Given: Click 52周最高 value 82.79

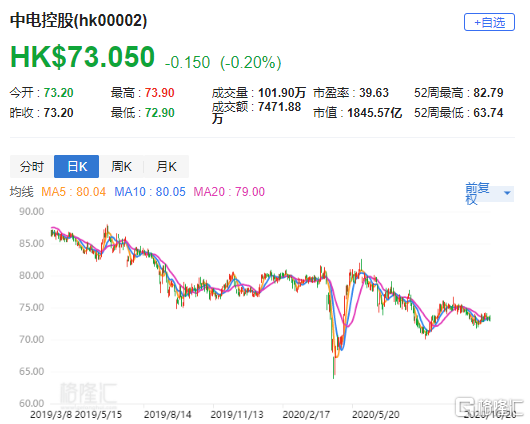Looking at the screenshot, I should pyautogui.click(x=488, y=93).
